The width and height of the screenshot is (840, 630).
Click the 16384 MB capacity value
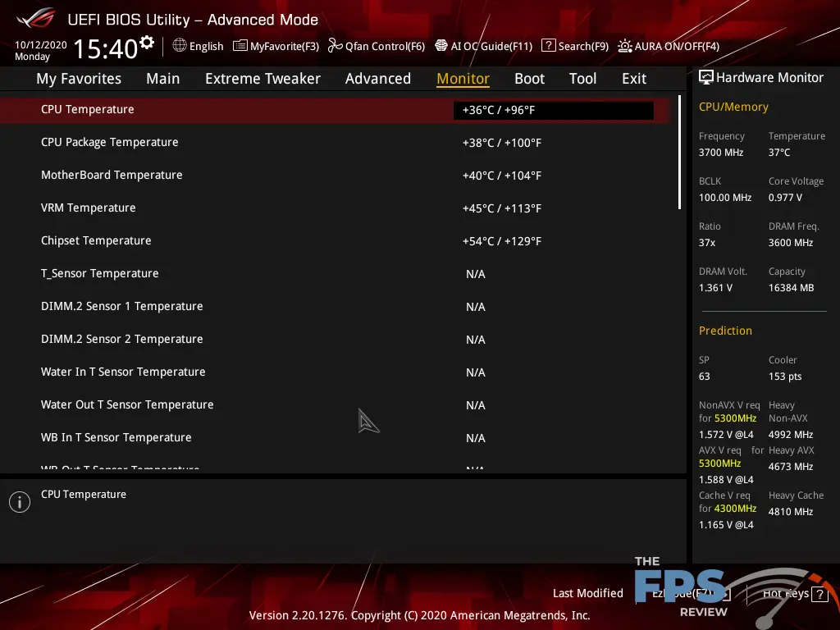click(792, 288)
